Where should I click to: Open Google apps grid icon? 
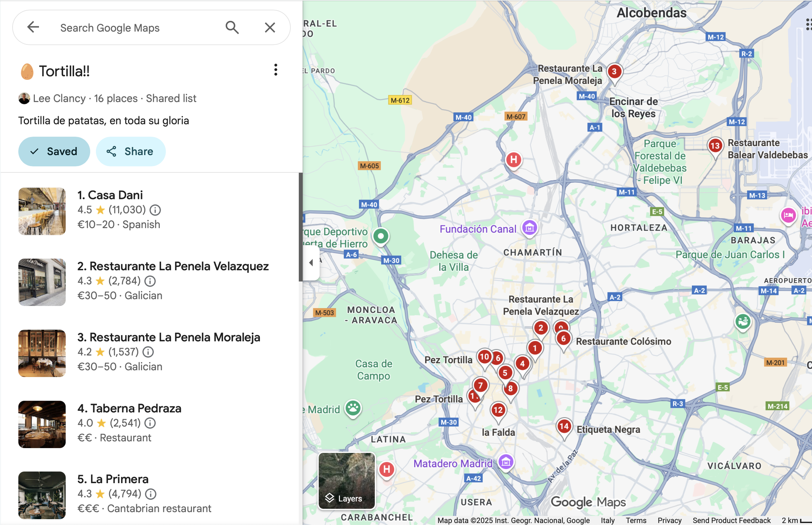pos(808,25)
